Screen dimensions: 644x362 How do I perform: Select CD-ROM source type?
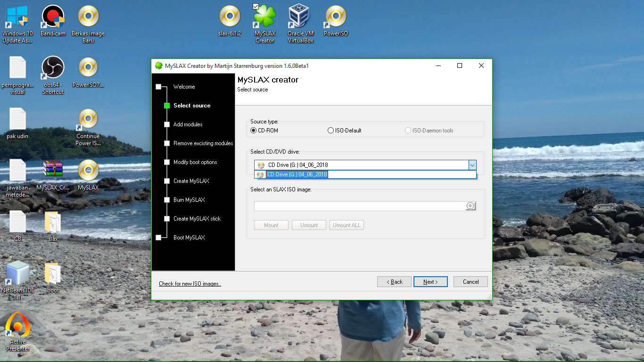point(264,131)
